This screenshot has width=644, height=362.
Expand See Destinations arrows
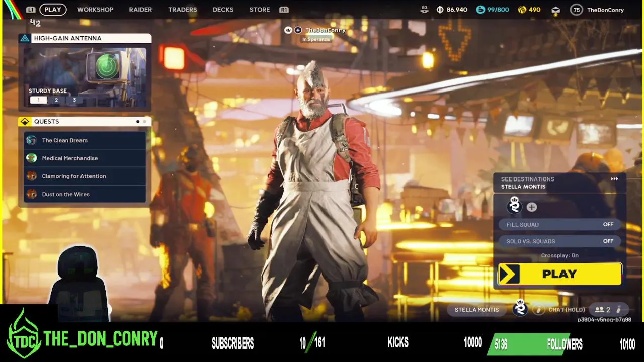pos(614,179)
